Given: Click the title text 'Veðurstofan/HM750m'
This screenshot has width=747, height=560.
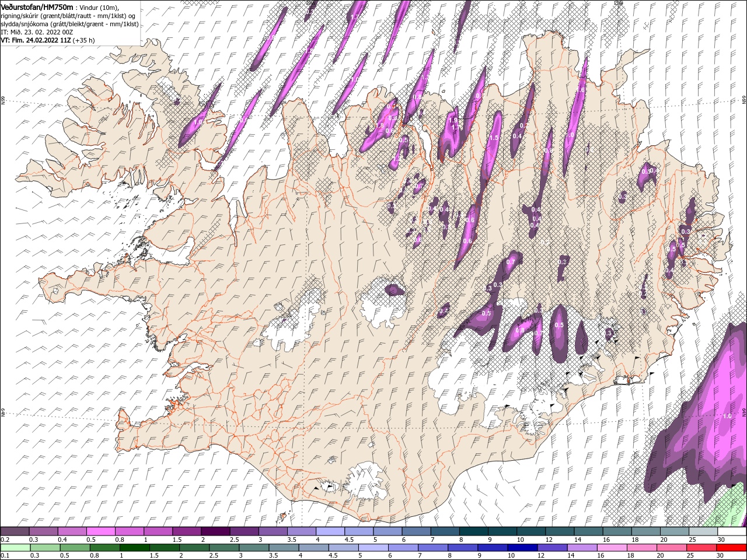Looking at the screenshot, I should click(37, 7).
